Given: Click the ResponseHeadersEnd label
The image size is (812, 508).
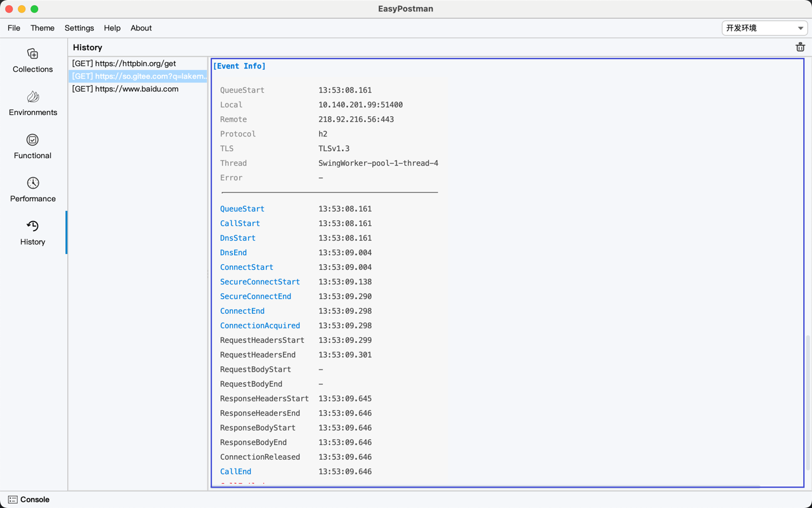Looking at the screenshot, I should pos(260,413).
